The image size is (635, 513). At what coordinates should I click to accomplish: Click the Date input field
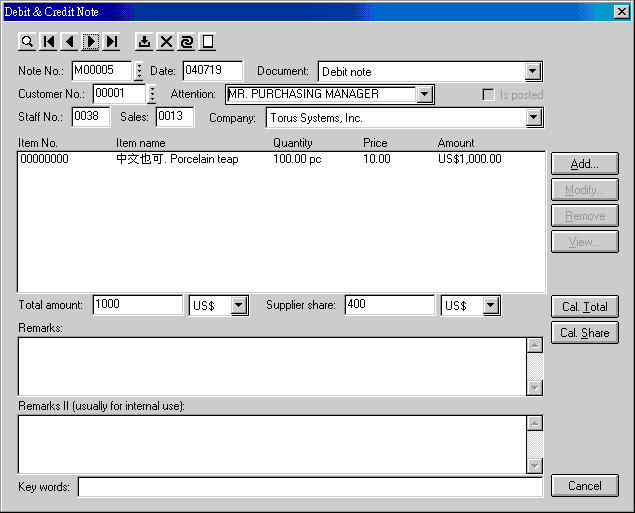coord(213,71)
